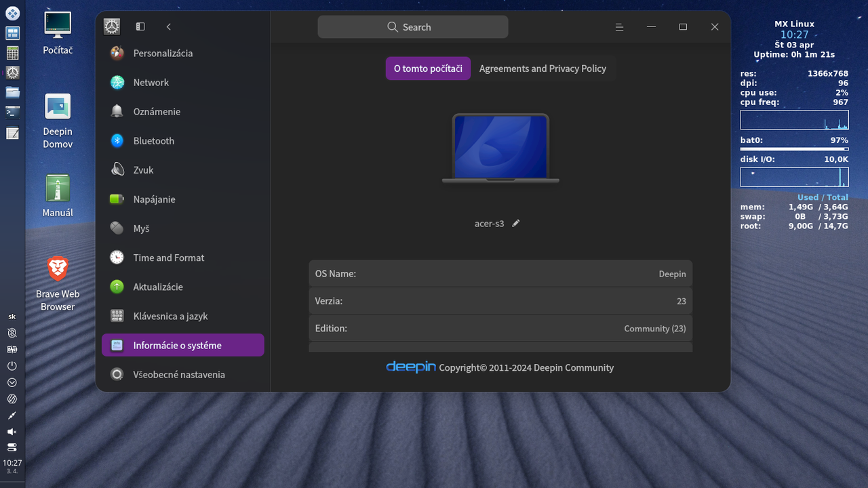
Task: Open Time and Format settings
Action: click(182, 257)
